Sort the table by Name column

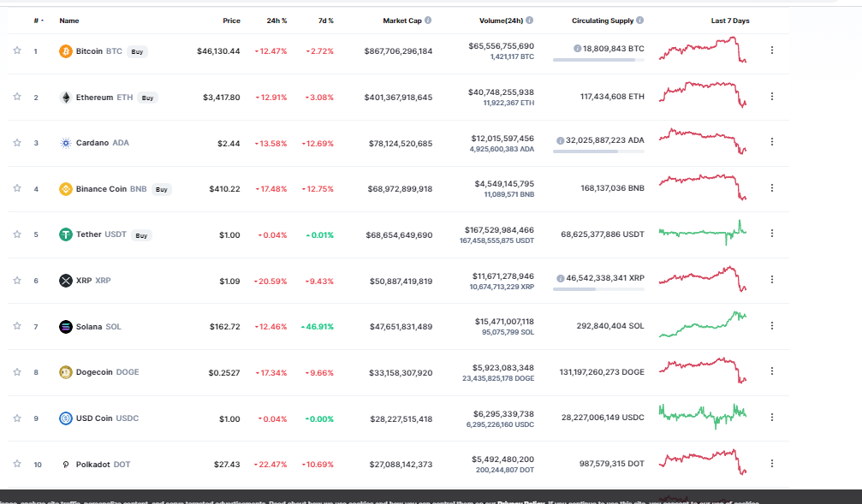tap(69, 21)
